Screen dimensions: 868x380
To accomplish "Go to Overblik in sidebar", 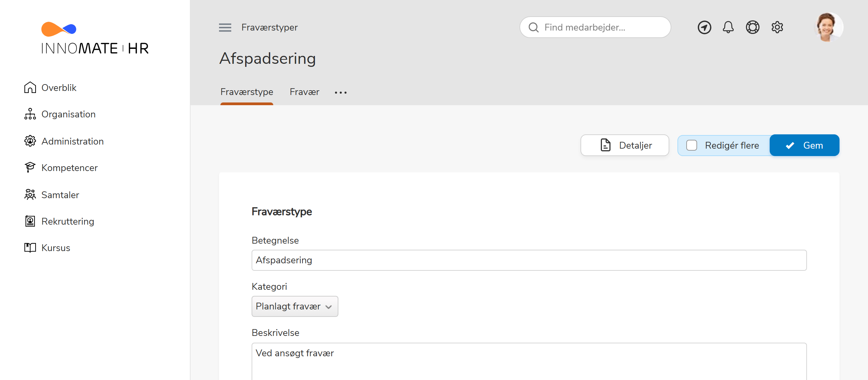I will (59, 88).
